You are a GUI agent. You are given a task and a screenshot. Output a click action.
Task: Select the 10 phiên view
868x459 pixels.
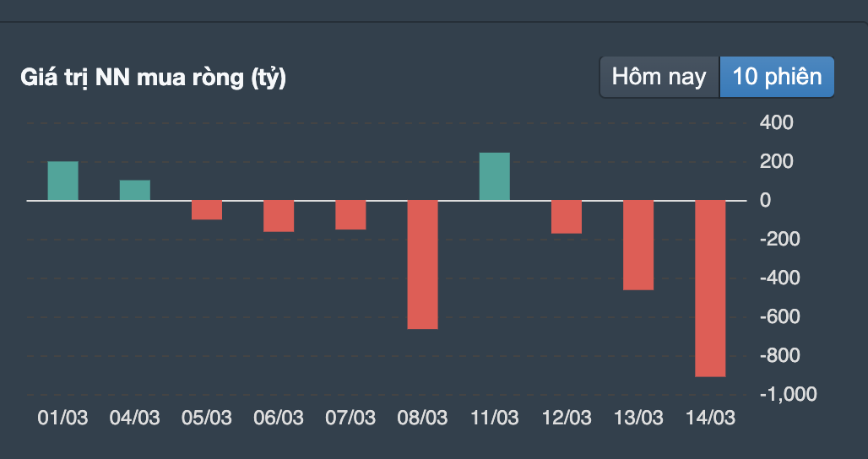click(x=777, y=77)
